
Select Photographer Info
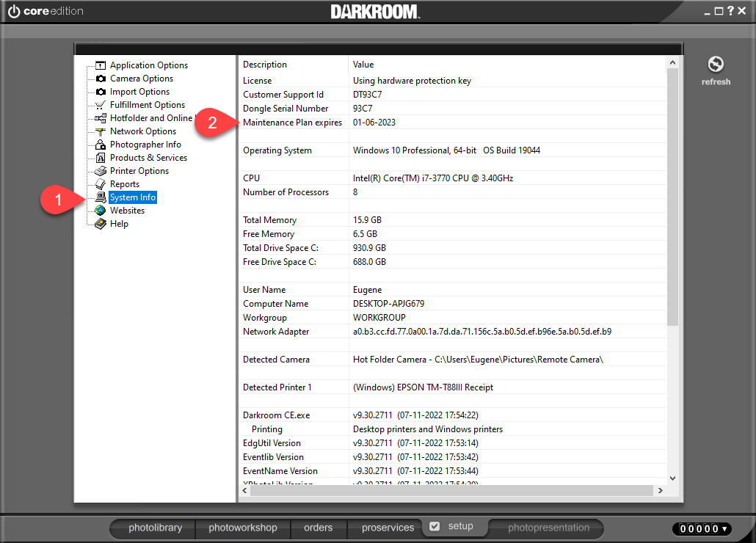145,145
